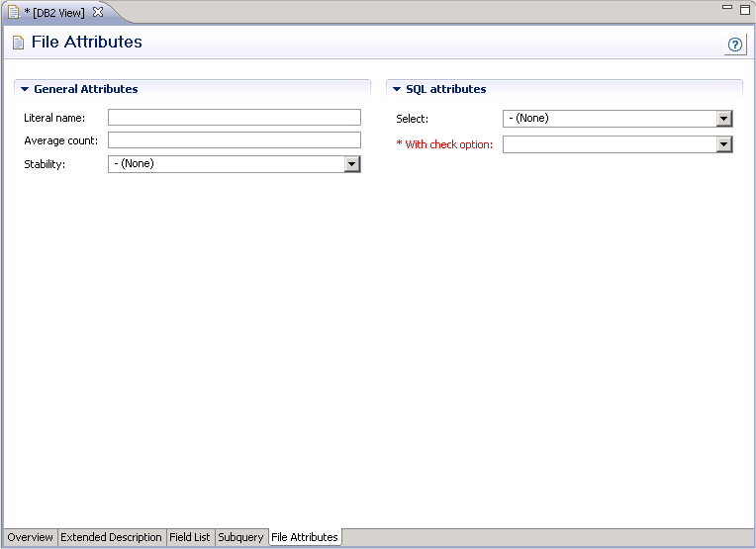
Task: Open the With check option dropdown
Action: point(724,144)
